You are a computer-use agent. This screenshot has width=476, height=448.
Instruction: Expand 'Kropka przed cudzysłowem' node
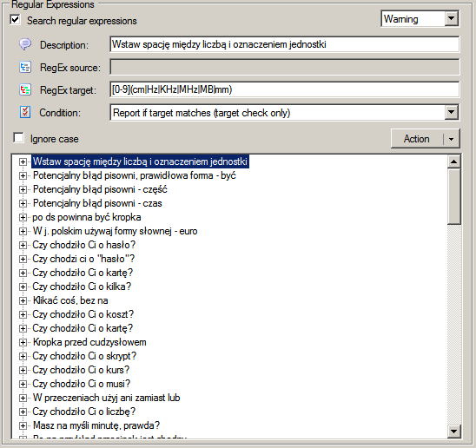(x=23, y=342)
